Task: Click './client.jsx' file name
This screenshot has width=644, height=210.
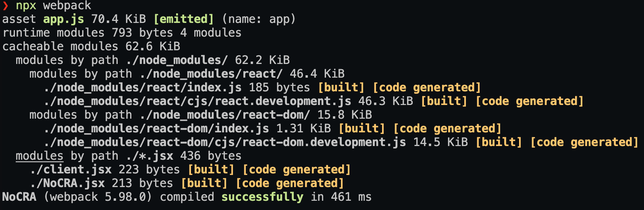Action: point(71,170)
